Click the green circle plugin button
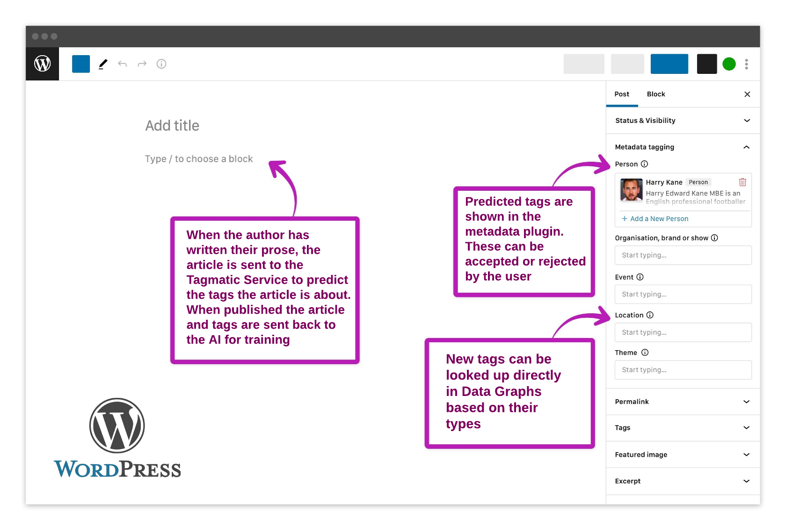This screenshot has width=786, height=532. (729, 64)
